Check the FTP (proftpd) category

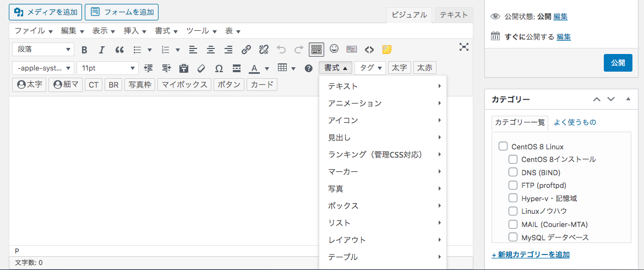tap(513, 185)
